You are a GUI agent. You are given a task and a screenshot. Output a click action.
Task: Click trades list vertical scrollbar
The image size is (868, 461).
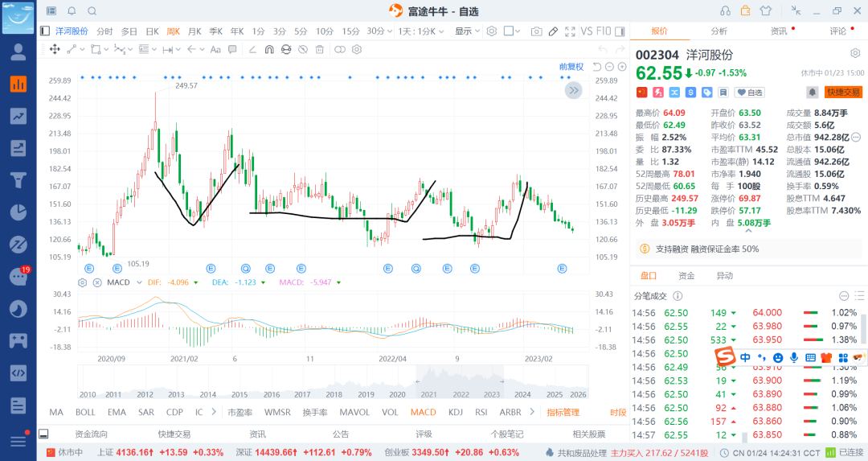pos(862,328)
